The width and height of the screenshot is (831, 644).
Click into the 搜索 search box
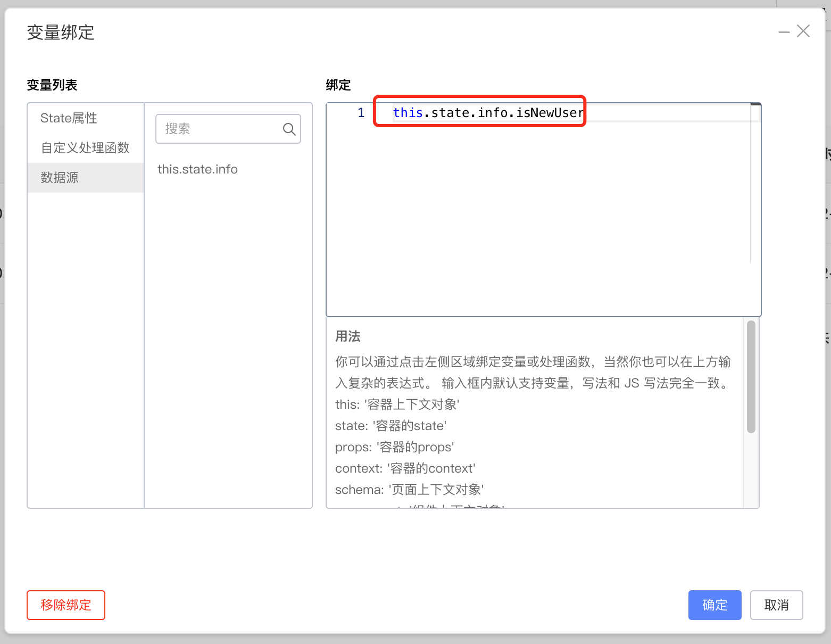click(218, 129)
